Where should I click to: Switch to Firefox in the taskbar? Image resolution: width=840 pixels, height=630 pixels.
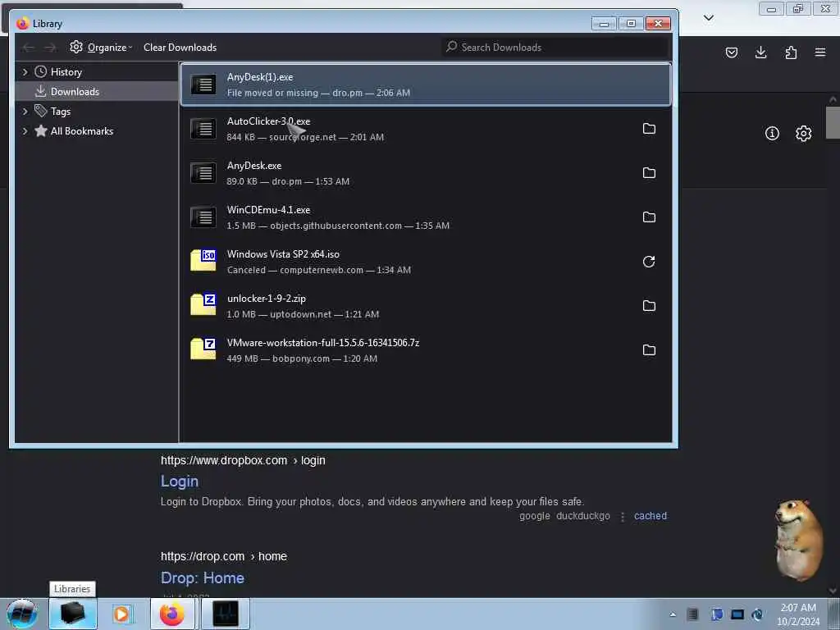(x=172, y=614)
